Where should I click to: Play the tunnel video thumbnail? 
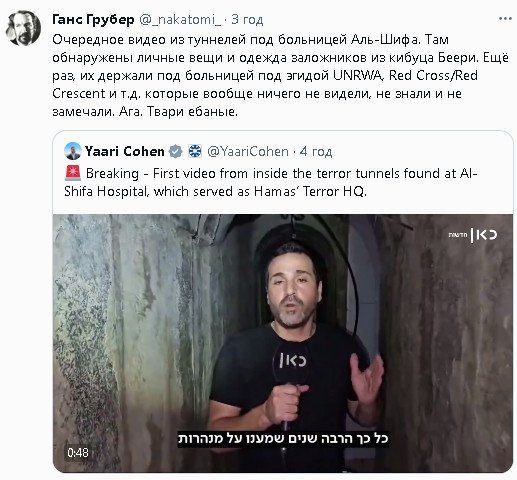(283, 343)
